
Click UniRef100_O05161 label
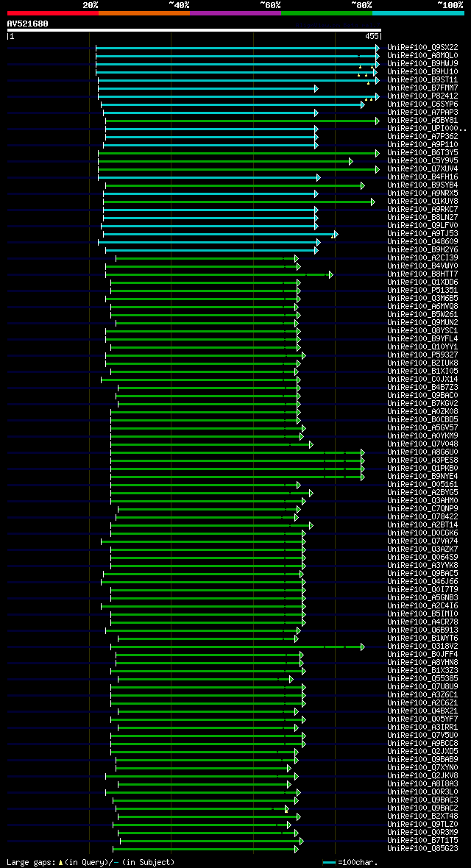[422, 484]
